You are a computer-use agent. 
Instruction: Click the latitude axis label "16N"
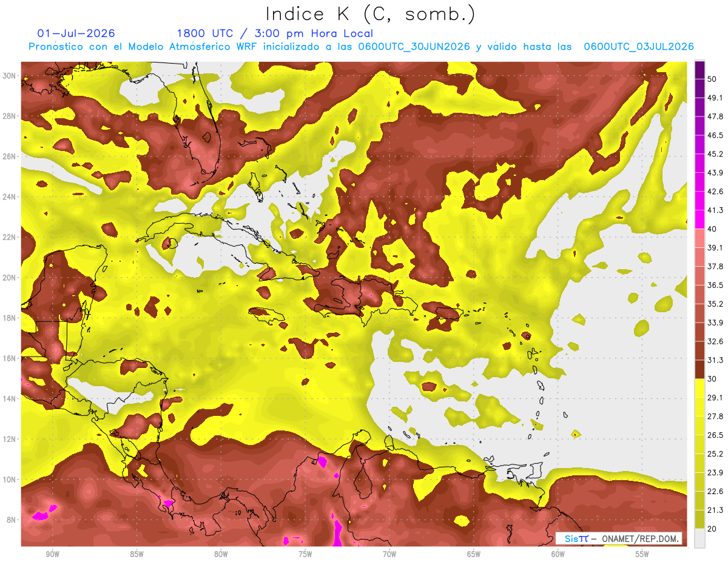click(x=10, y=358)
